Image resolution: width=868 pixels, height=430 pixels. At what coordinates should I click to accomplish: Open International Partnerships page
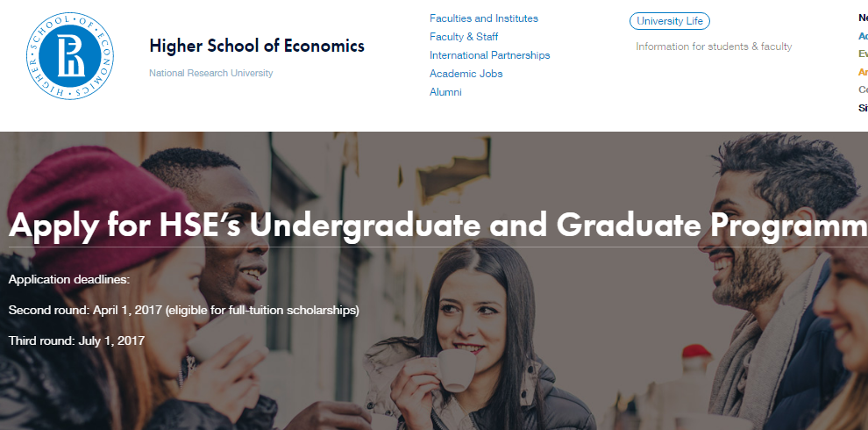pyautogui.click(x=489, y=55)
